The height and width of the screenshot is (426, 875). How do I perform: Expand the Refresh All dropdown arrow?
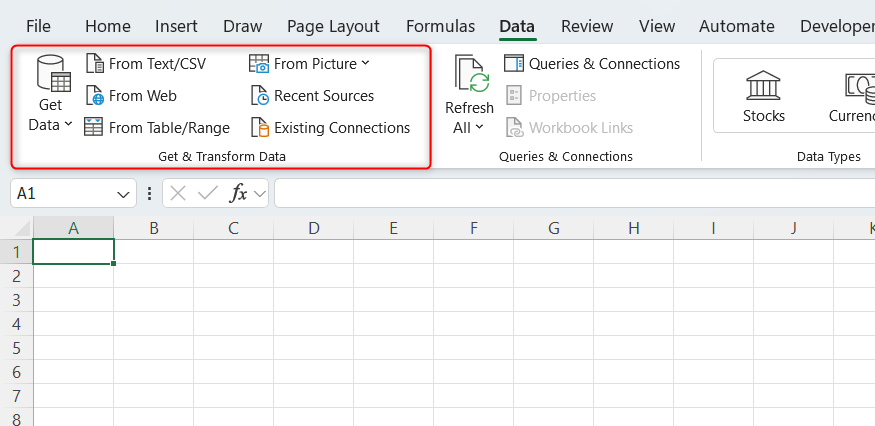pyautogui.click(x=479, y=127)
